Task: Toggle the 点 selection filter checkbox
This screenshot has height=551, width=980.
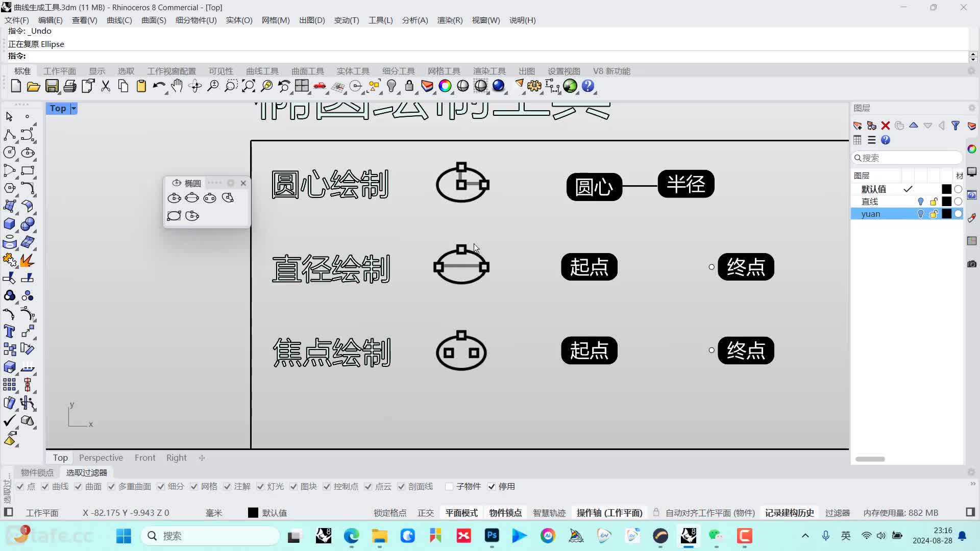Action: click(x=20, y=487)
